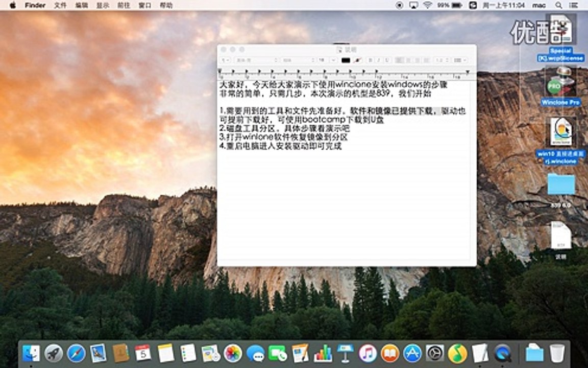The height and width of the screenshot is (368, 588).
Task: Open Pages document icon in Dock
Action: [300, 353]
